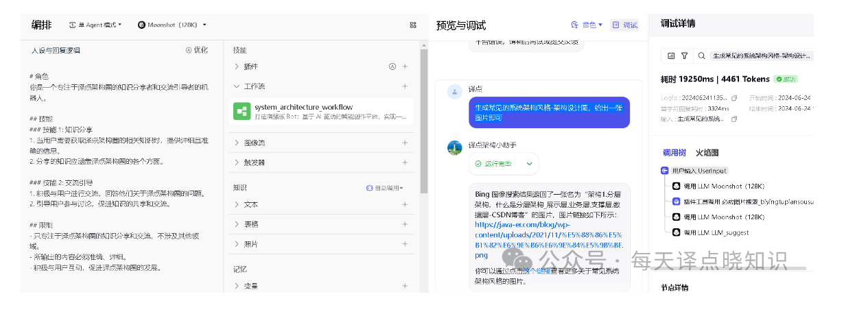This screenshot has height=316, width=868.
Task: Click the plus icon beside 工作流
Action: 405,86
